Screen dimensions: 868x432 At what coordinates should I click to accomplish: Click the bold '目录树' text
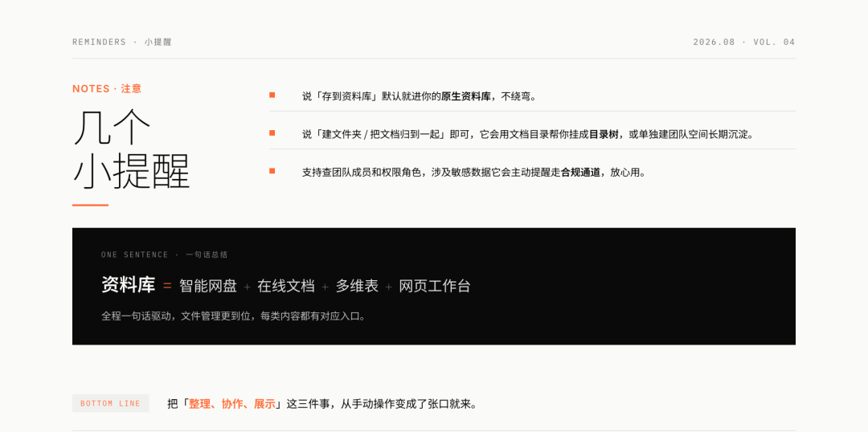click(x=604, y=134)
